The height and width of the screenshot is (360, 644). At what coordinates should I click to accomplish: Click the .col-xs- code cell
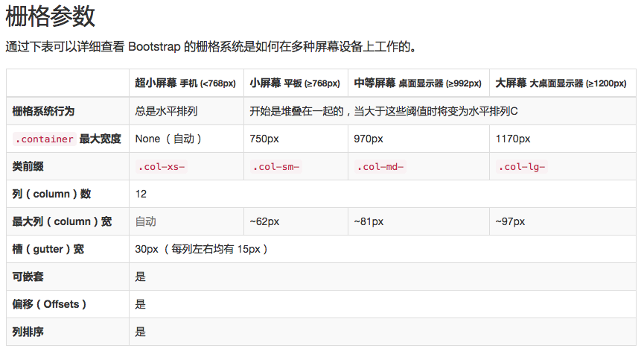pyautogui.click(x=162, y=167)
